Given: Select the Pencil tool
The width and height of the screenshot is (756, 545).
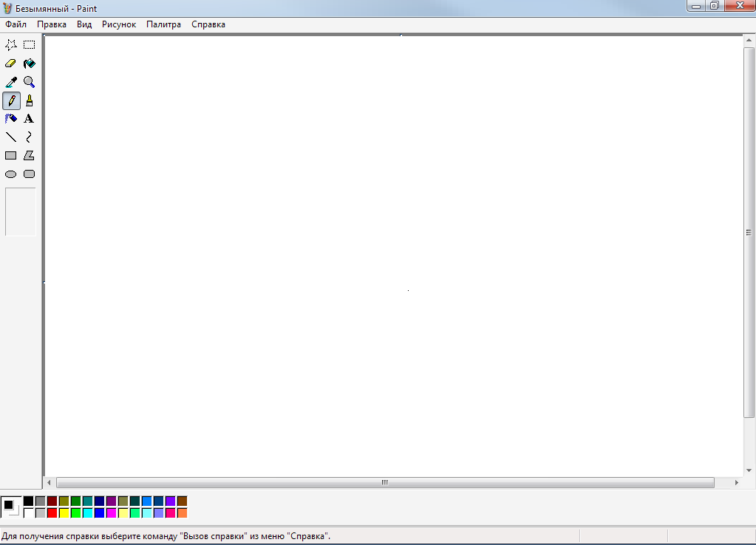Looking at the screenshot, I should [11, 100].
